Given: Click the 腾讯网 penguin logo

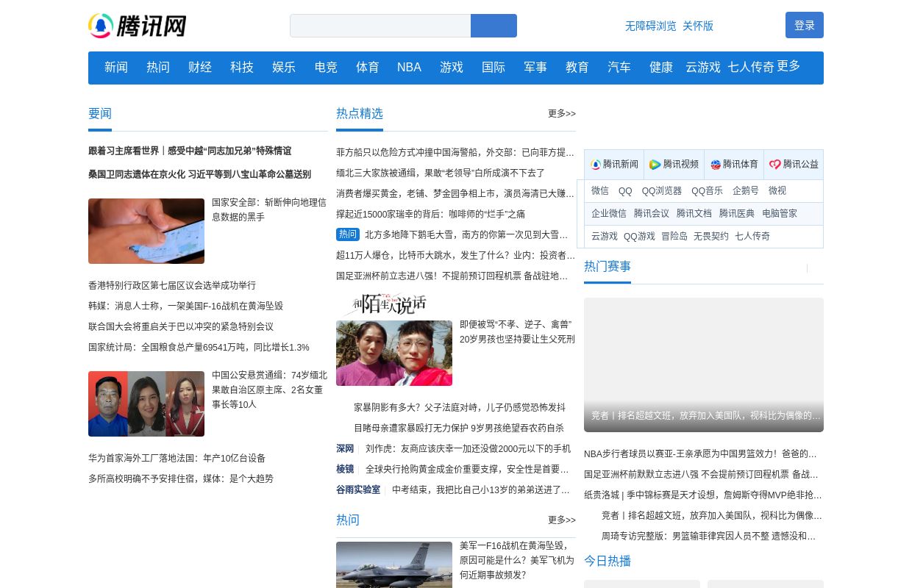Looking at the screenshot, I should coord(137,26).
